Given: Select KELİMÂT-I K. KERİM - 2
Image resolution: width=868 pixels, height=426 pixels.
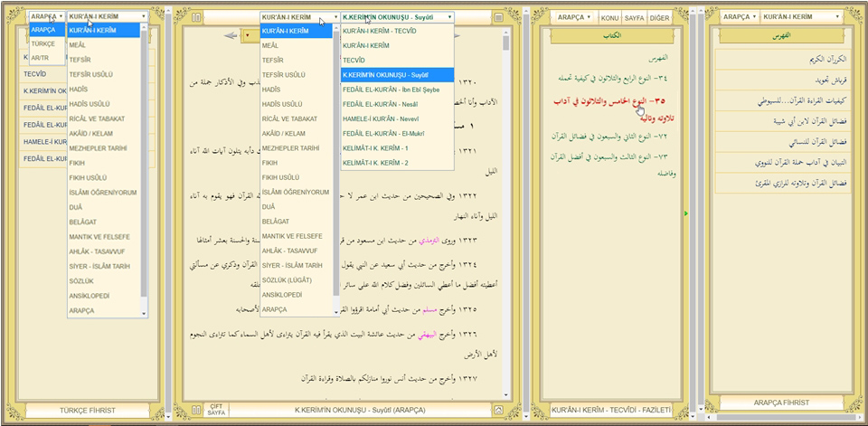Looking at the screenshot, I should coord(398,163).
